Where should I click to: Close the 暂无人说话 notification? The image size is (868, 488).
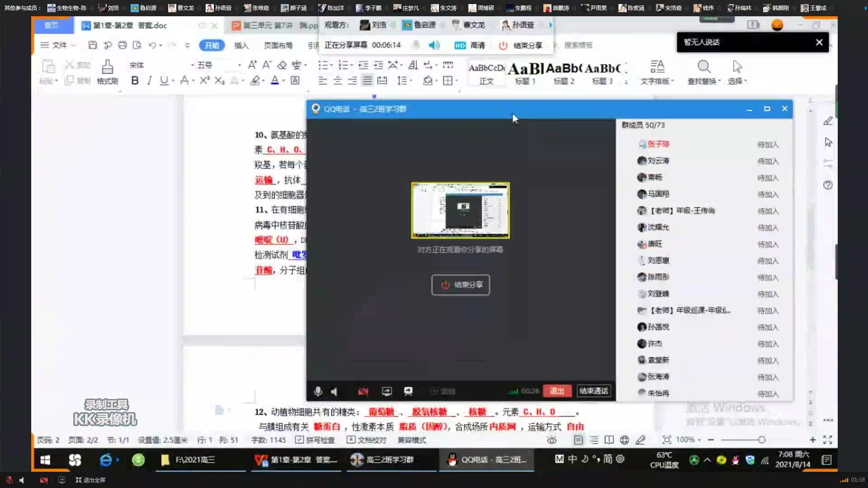[x=819, y=42]
